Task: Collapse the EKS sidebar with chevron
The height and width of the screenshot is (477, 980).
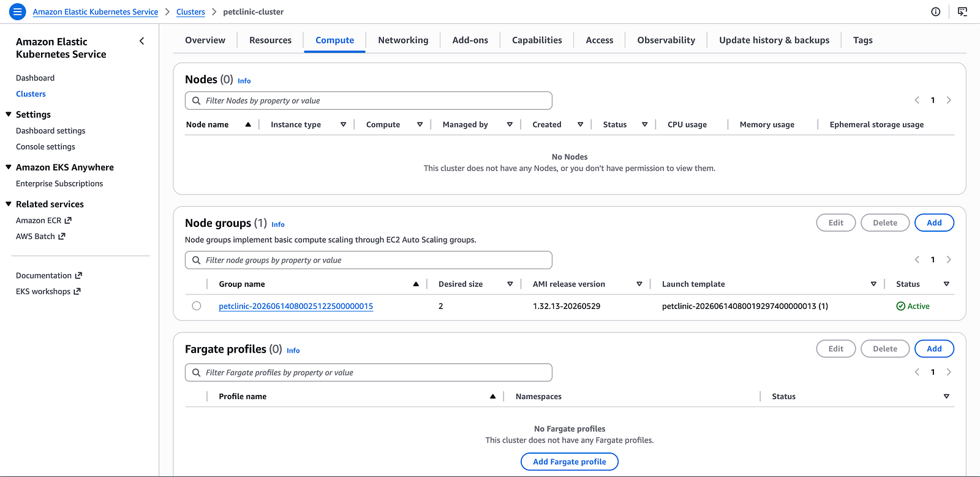Action: click(142, 41)
